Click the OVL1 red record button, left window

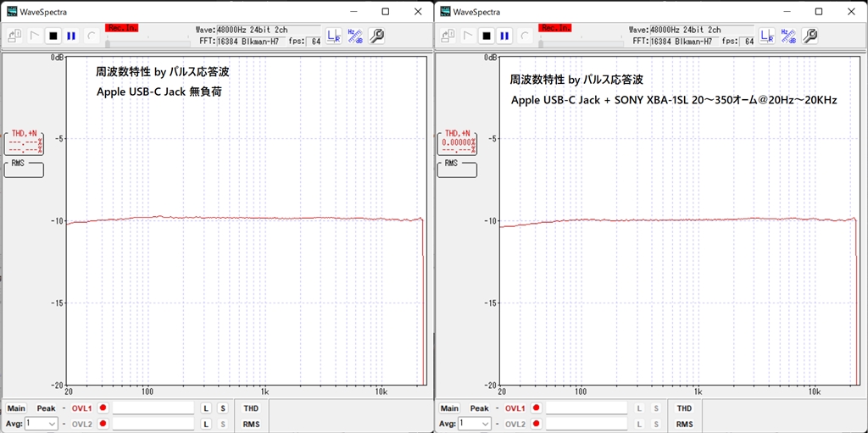pos(103,408)
